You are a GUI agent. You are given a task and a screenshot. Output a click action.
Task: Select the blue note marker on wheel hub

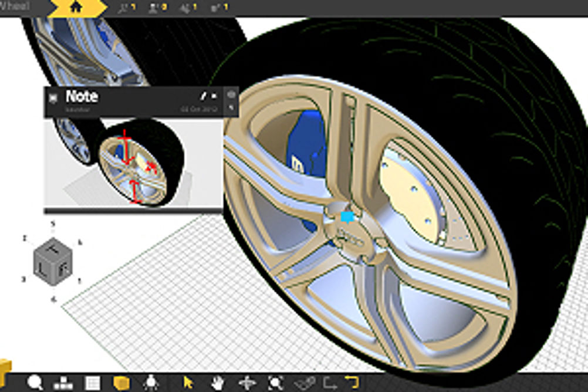pos(347,217)
